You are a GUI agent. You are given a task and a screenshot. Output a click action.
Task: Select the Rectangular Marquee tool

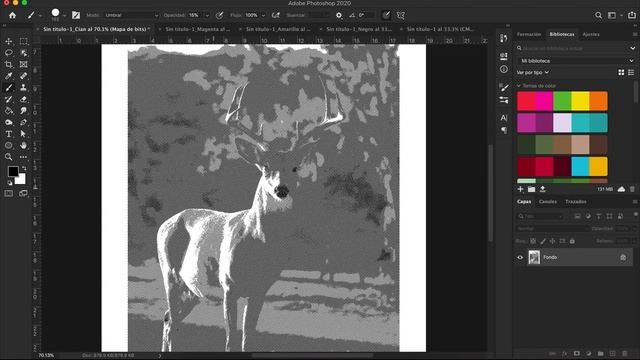(23, 41)
